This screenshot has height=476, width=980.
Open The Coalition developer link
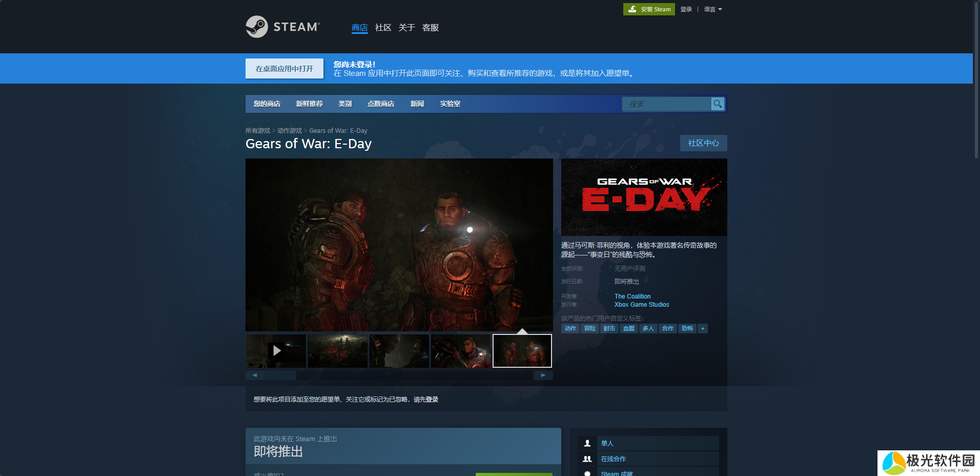632,296
